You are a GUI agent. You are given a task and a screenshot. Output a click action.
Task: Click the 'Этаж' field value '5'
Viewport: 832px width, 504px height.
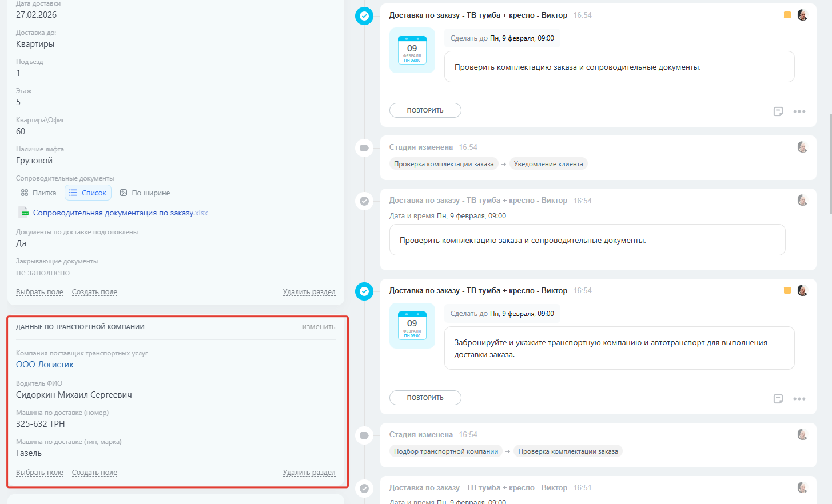tap(18, 102)
